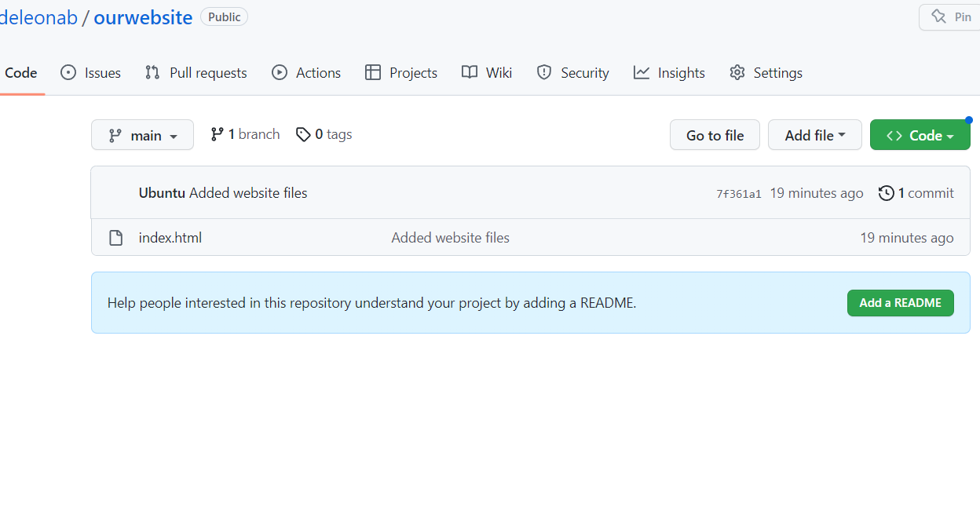The height and width of the screenshot is (522, 980).
Task: Click the Go to file button
Action: point(715,135)
